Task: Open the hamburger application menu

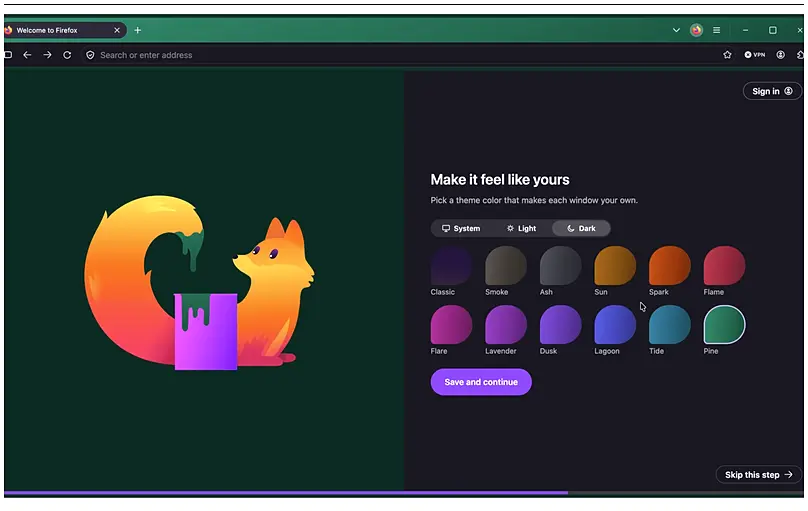Action: tap(716, 30)
